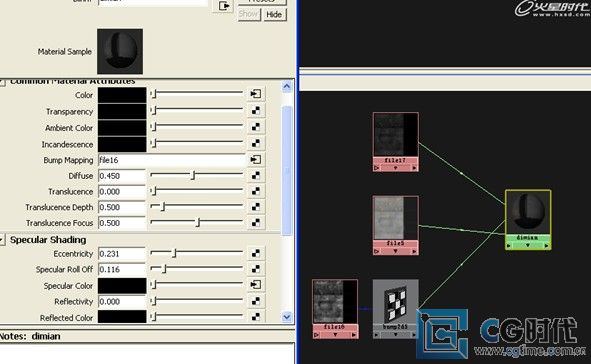Click the Translucence Depth value field
Screen dimensions: 591x364
(x=122, y=207)
